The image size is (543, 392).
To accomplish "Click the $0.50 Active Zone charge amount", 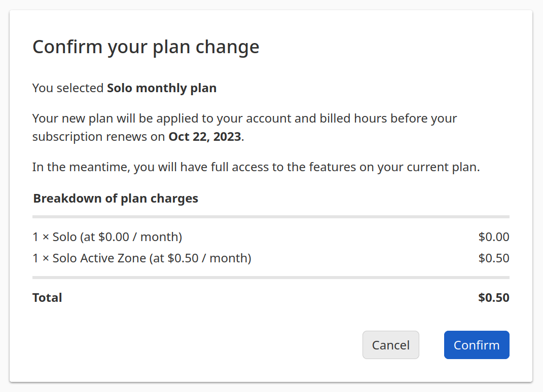I will 493,258.
